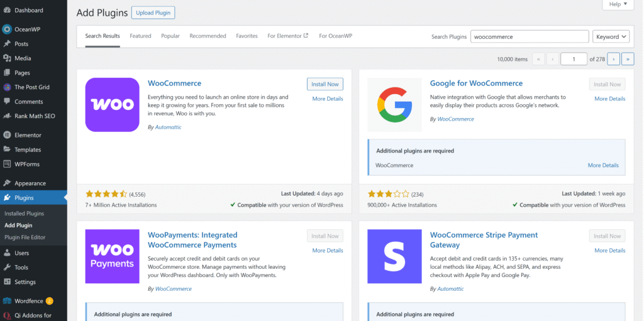Click the Search Plugins input field

point(530,36)
